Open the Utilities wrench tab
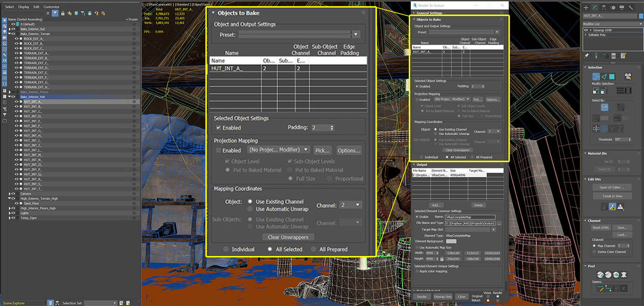The image size is (644, 306). tap(631, 7)
